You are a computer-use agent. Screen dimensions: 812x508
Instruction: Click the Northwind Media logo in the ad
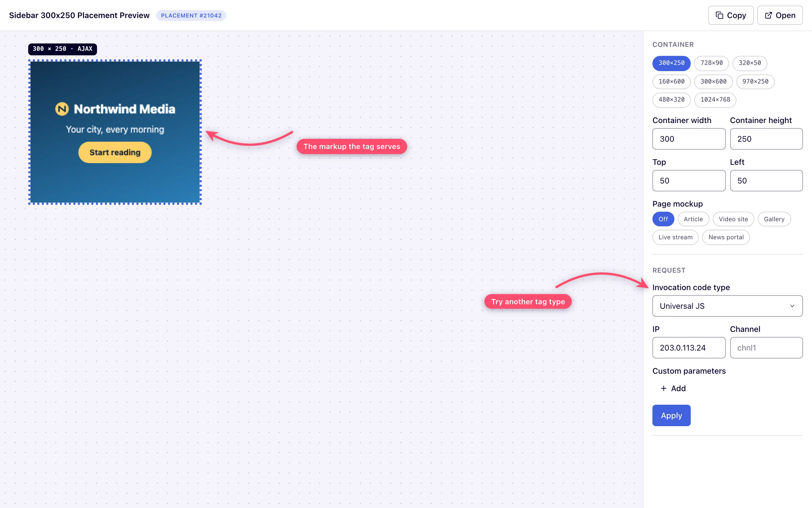[62, 109]
